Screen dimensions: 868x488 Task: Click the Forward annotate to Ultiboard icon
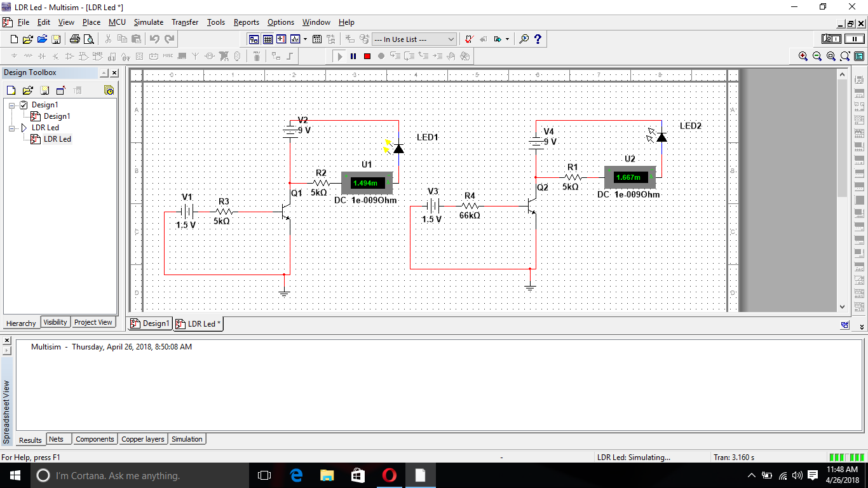pyautogui.click(x=498, y=39)
